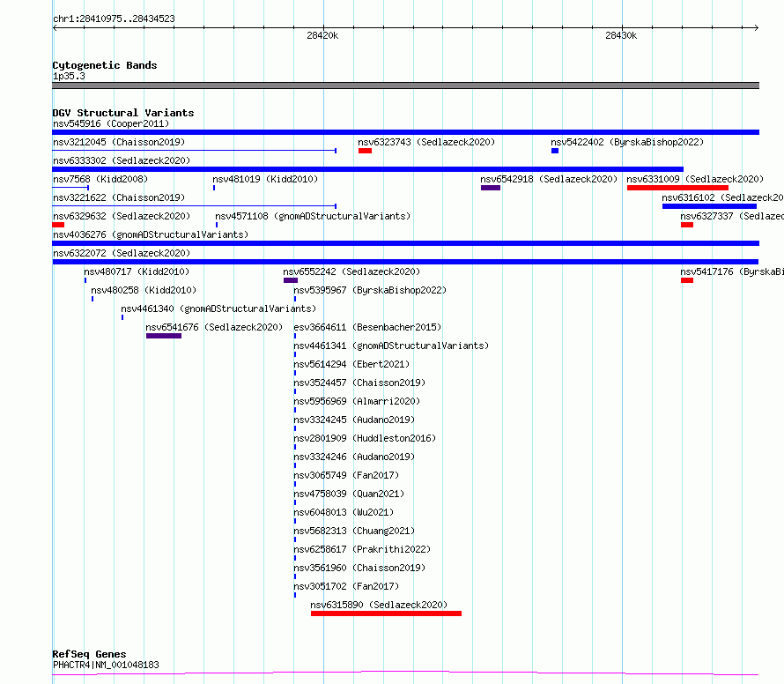Click the 28430k ruler label
The height and width of the screenshot is (684, 784).
(621, 35)
